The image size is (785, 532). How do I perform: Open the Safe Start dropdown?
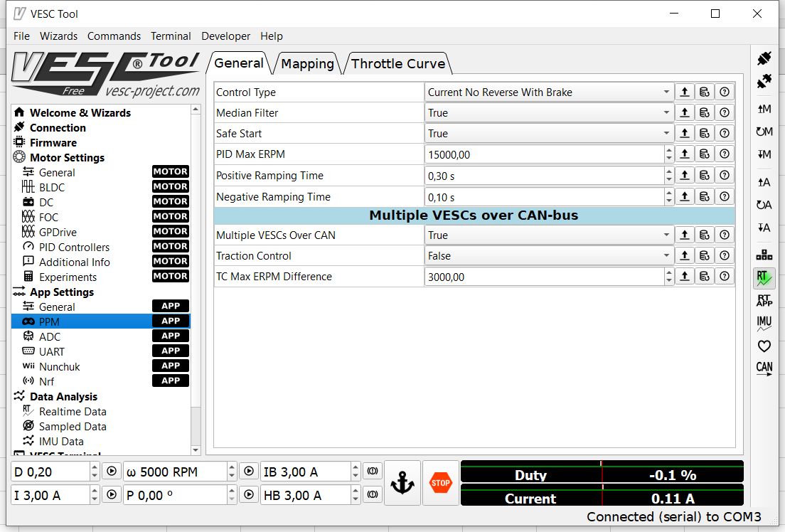tap(549, 133)
